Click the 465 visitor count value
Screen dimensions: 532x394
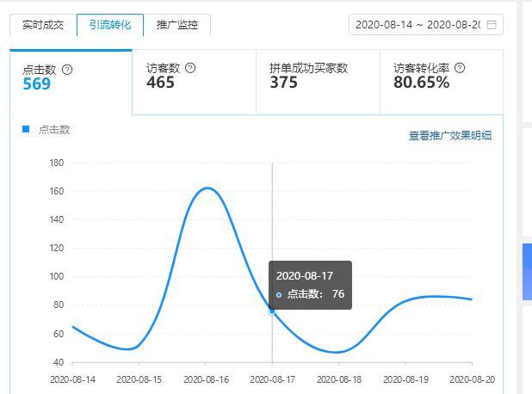point(160,83)
